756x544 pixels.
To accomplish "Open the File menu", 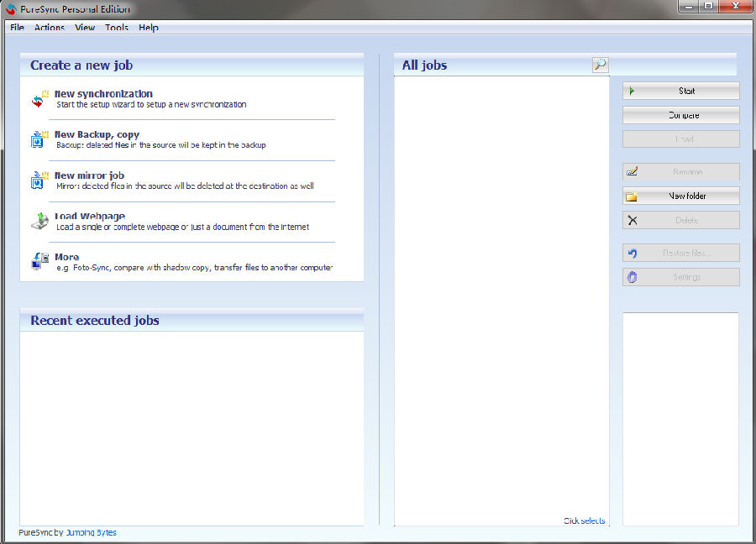I will (17, 28).
